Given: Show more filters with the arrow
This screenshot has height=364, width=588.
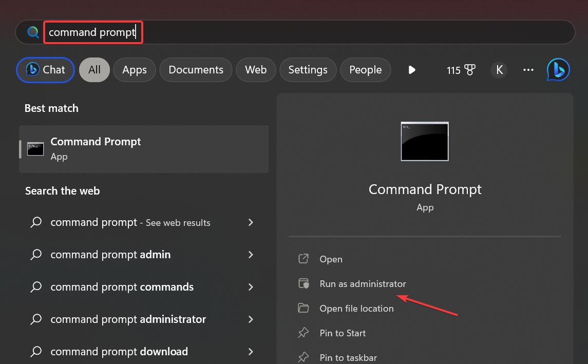Looking at the screenshot, I should tap(412, 70).
